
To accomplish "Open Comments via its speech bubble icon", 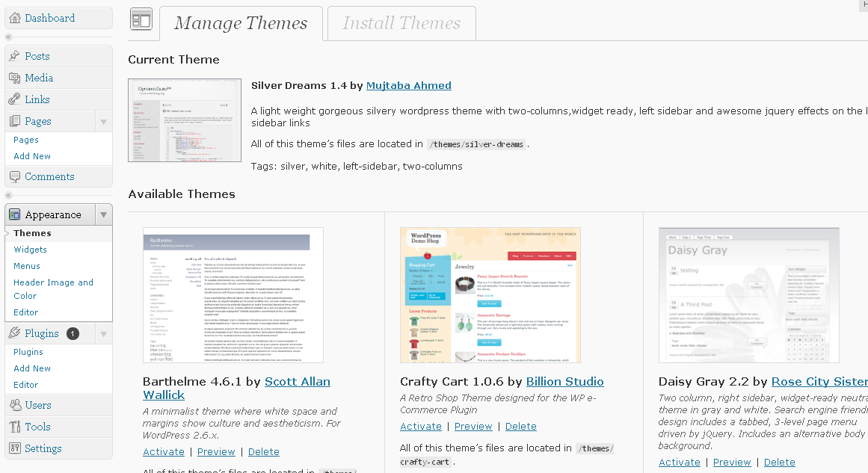I will 16,176.
